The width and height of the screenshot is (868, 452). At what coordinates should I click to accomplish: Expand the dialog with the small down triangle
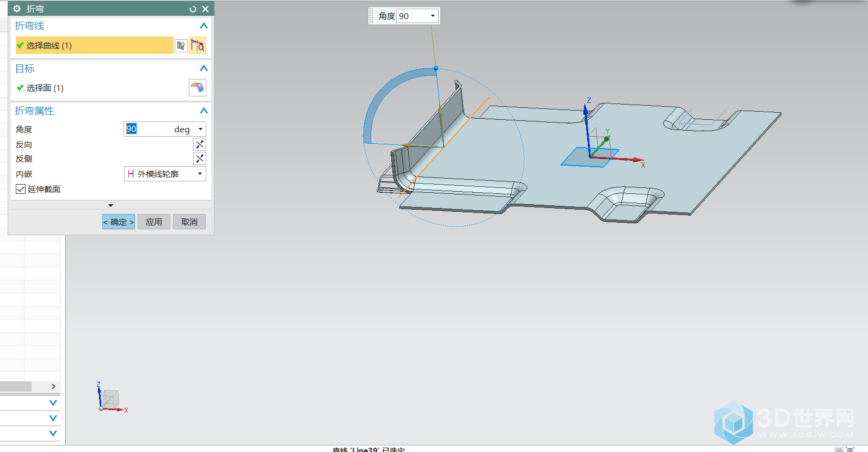111,205
